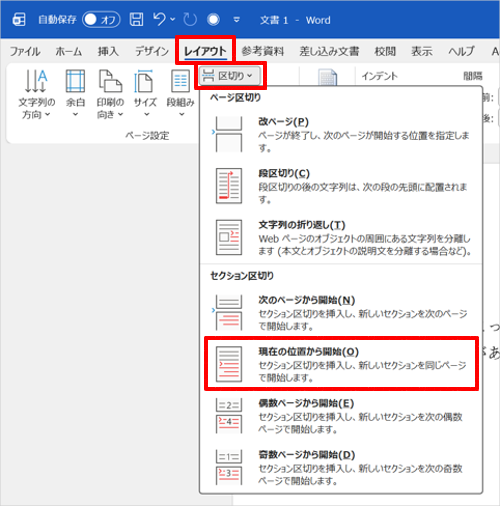This screenshot has height=506, width=500.
Task: Click the circular record icon in quick access toolbar
Action: pyautogui.click(x=213, y=20)
